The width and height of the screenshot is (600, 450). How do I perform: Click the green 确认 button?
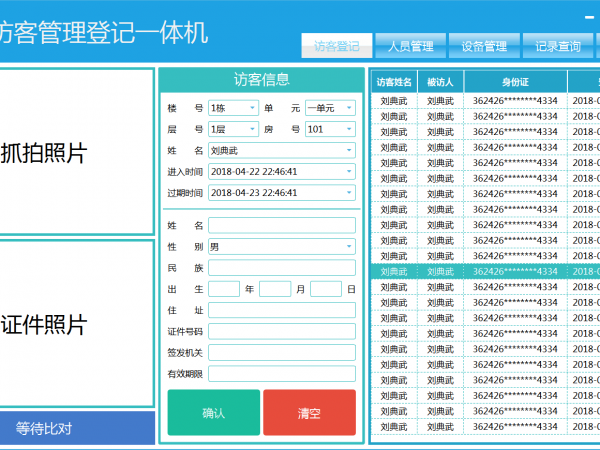213,412
